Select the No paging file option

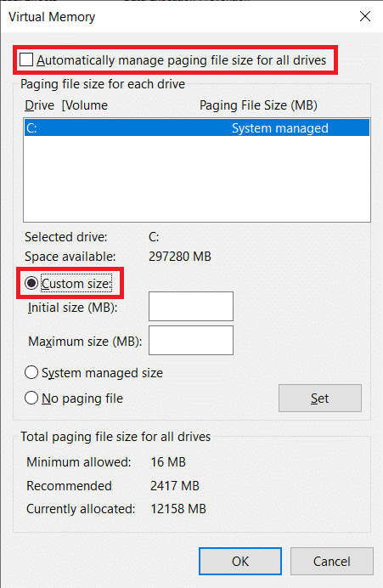click(31, 398)
